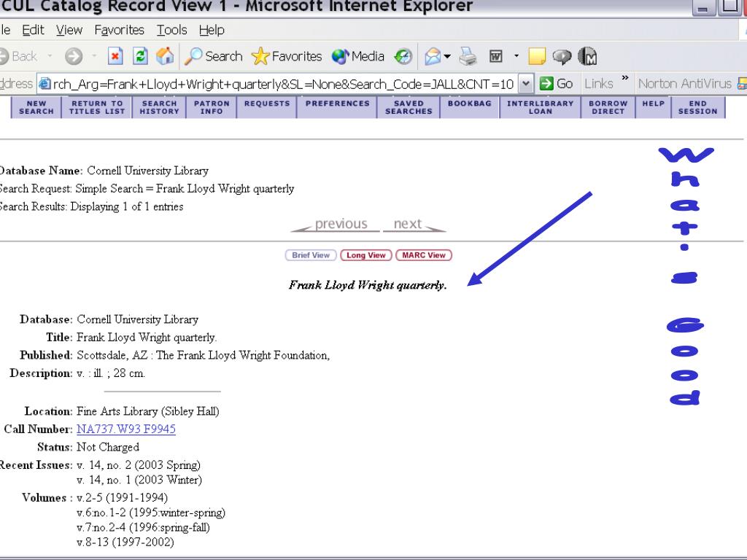Open the History clock icon
The image size is (747, 560).
click(x=403, y=56)
